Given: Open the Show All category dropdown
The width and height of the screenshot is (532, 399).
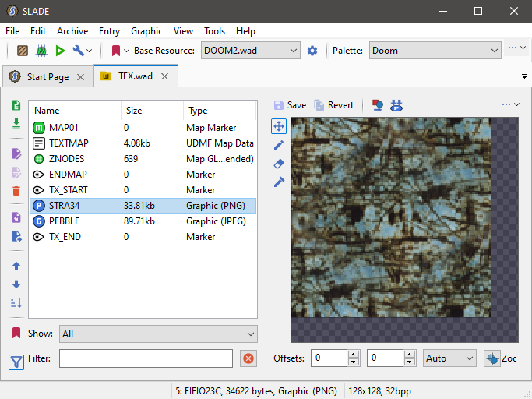Looking at the screenshot, I should [157, 334].
